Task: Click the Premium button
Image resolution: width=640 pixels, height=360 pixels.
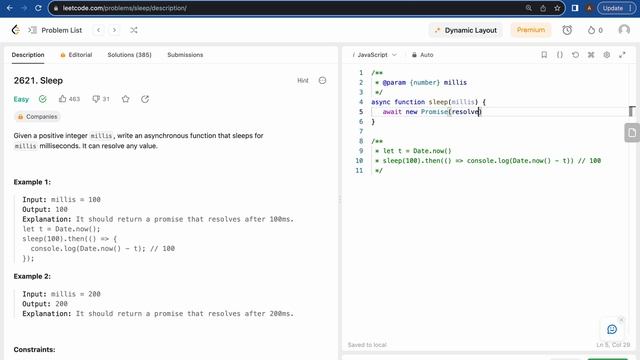Action: click(x=531, y=30)
